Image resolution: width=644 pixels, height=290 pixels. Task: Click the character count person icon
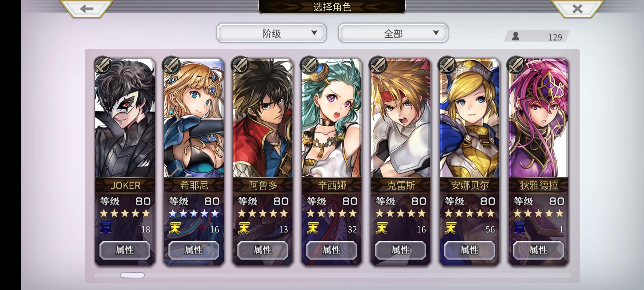[515, 36]
